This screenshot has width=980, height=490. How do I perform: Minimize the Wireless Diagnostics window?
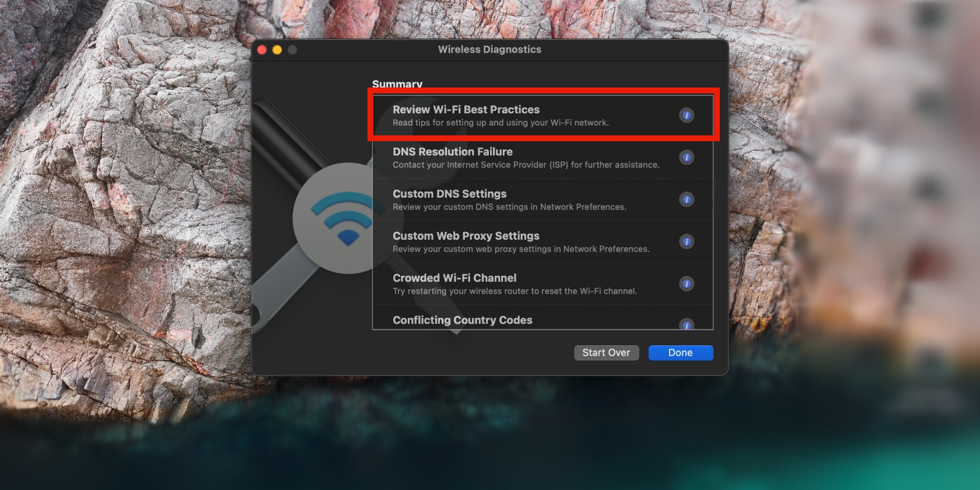[x=277, y=50]
